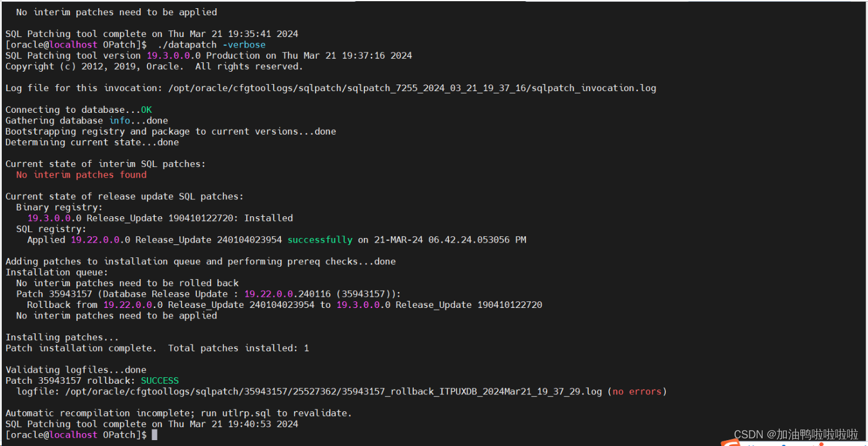Click the 'Installing patches...' line
868x446 pixels.
click(62, 337)
